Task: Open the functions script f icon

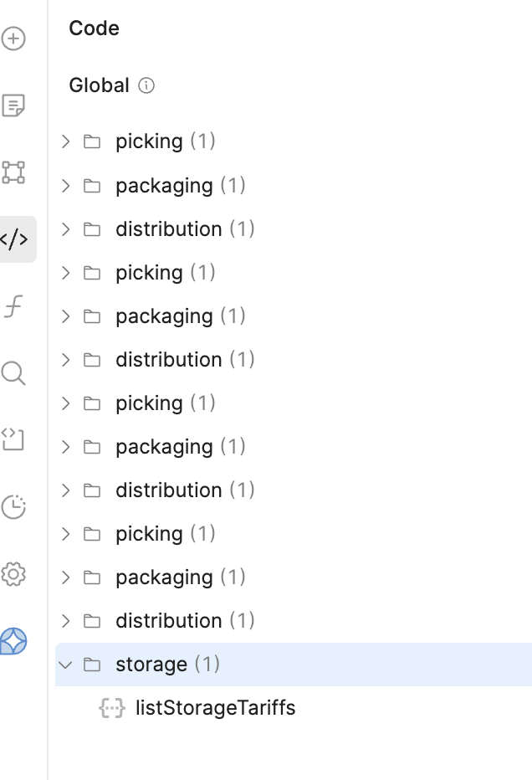Action: 14,306
